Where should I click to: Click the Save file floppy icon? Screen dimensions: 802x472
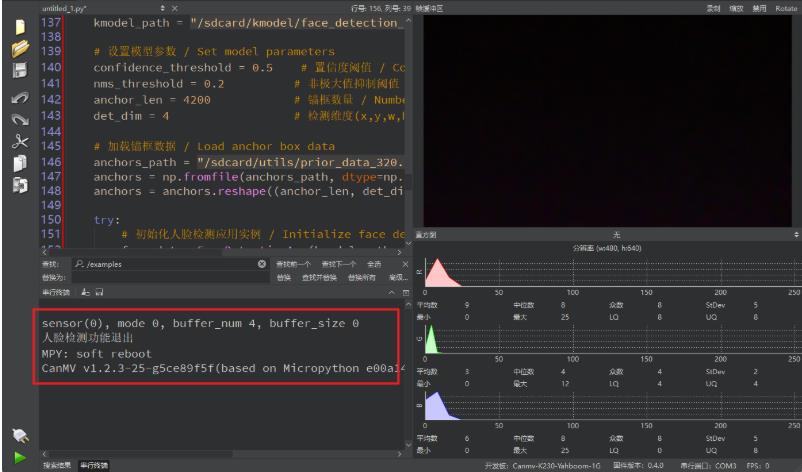point(19,70)
